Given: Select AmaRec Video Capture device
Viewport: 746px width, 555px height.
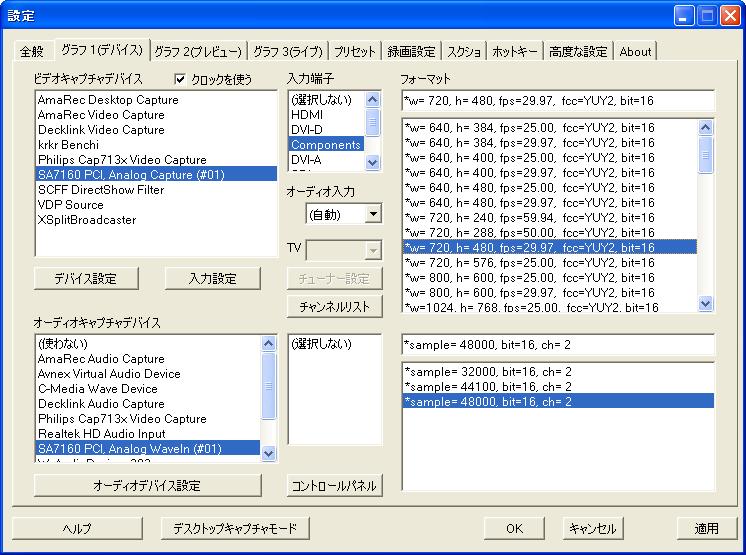Looking at the screenshot, I should pos(156,115).
